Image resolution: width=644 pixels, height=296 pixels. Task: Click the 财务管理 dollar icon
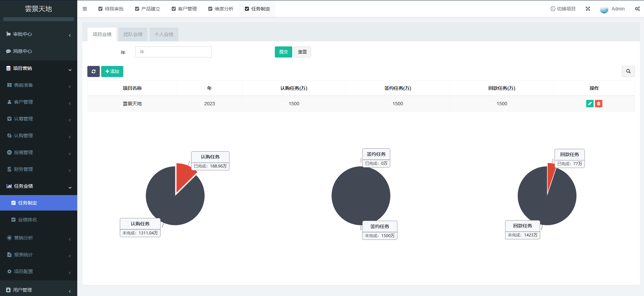point(9,169)
